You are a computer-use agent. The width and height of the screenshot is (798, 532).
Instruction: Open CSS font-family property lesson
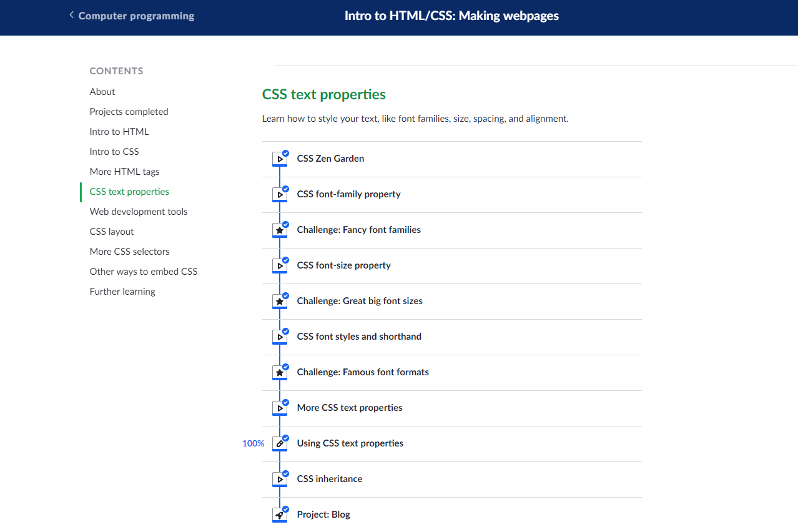(x=348, y=194)
